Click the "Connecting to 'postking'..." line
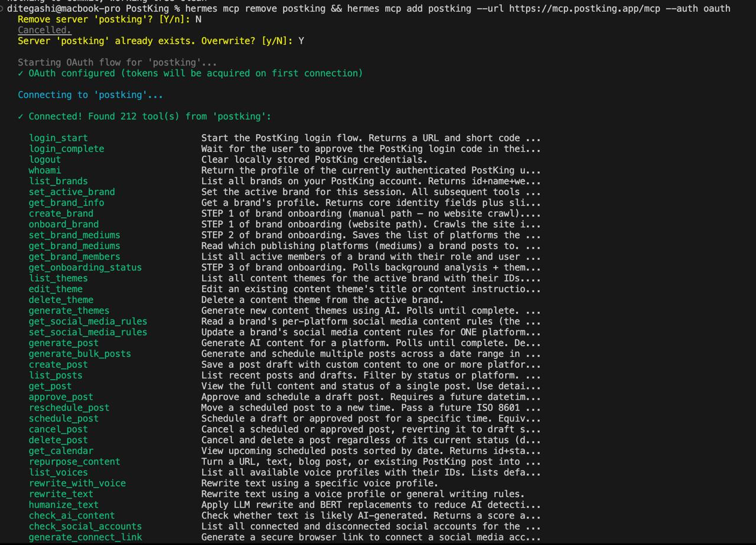Viewport: 756px width, 545px height. (90, 94)
